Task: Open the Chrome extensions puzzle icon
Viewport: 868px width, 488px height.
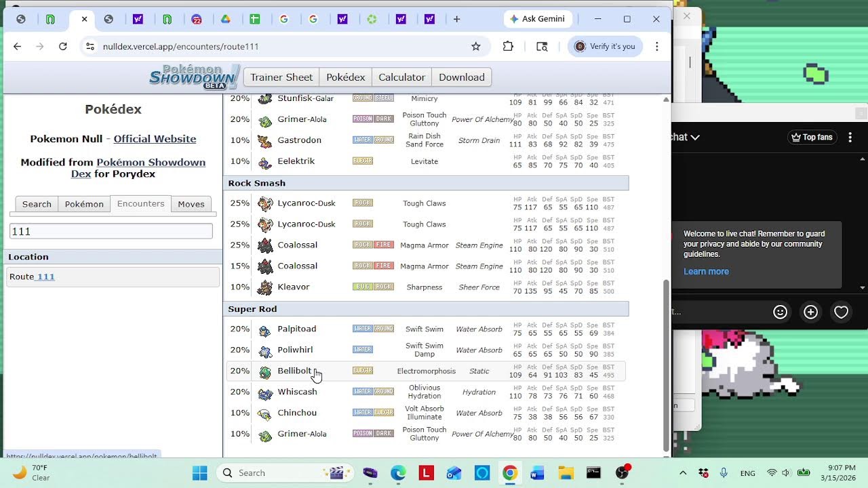Action: (508, 46)
